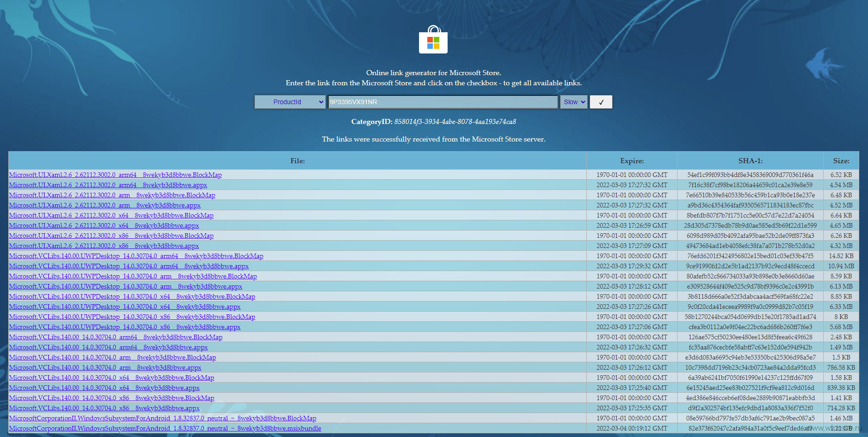
Task: Click the 8 KB size cell
Action: (x=841, y=317)
